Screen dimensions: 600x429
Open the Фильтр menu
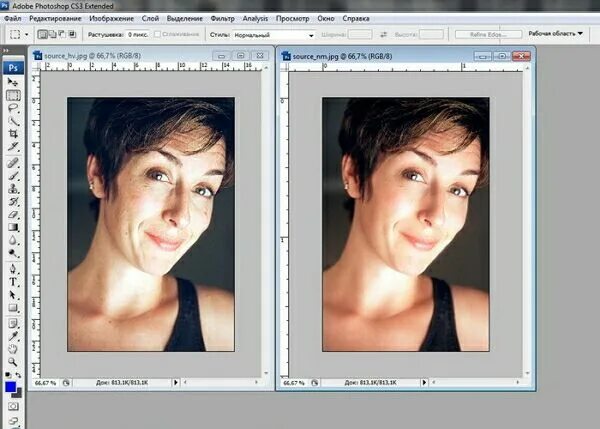click(x=222, y=18)
